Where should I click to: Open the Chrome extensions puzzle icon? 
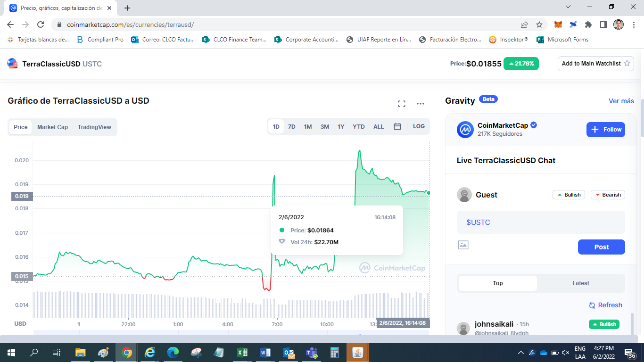coord(588,25)
